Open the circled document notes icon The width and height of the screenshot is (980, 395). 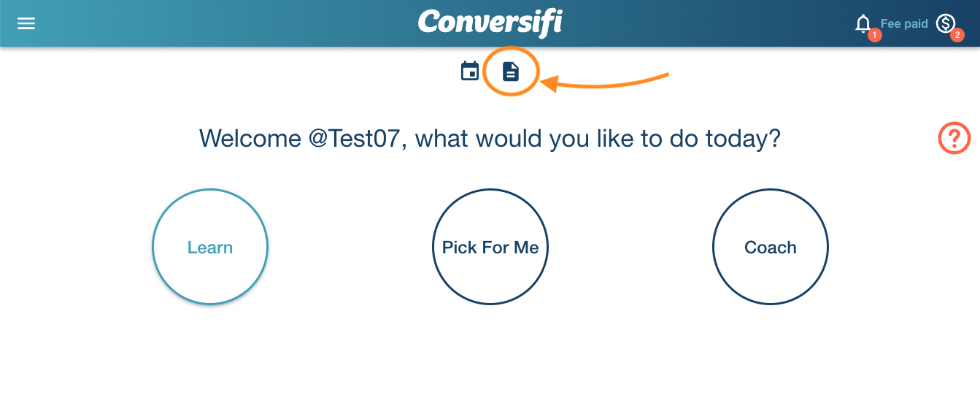point(511,71)
